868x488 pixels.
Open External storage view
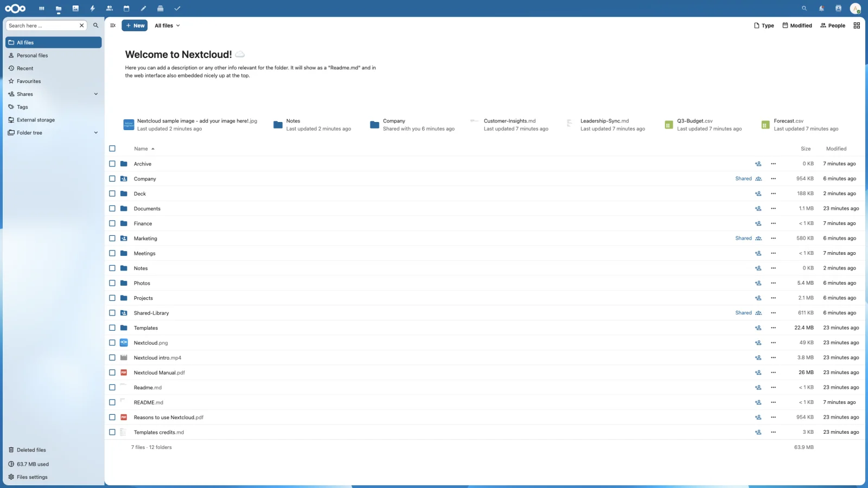pos(54,120)
